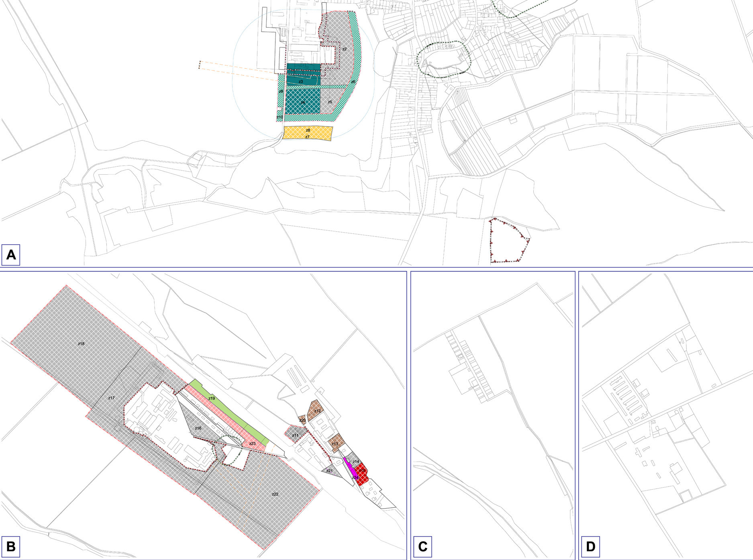This screenshot has height=560, width=753.
Task: Click the panel D label box
Action: [x=590, y=546]
